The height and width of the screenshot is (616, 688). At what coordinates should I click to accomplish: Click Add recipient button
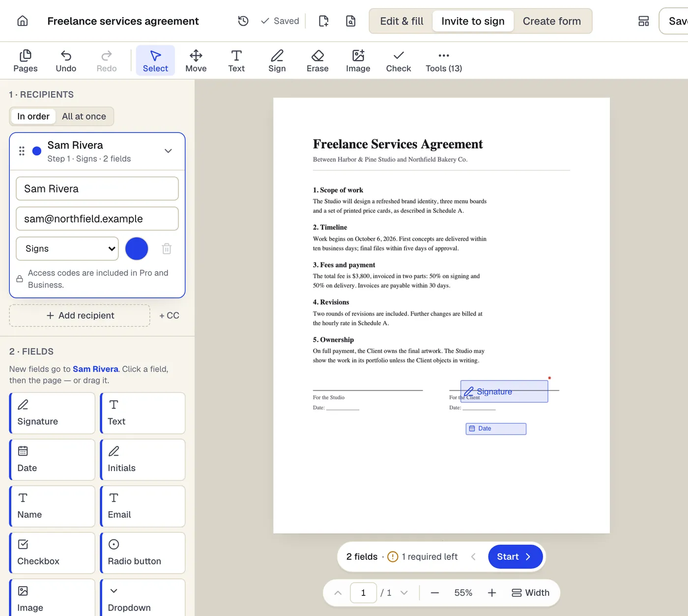pos(80,316)
